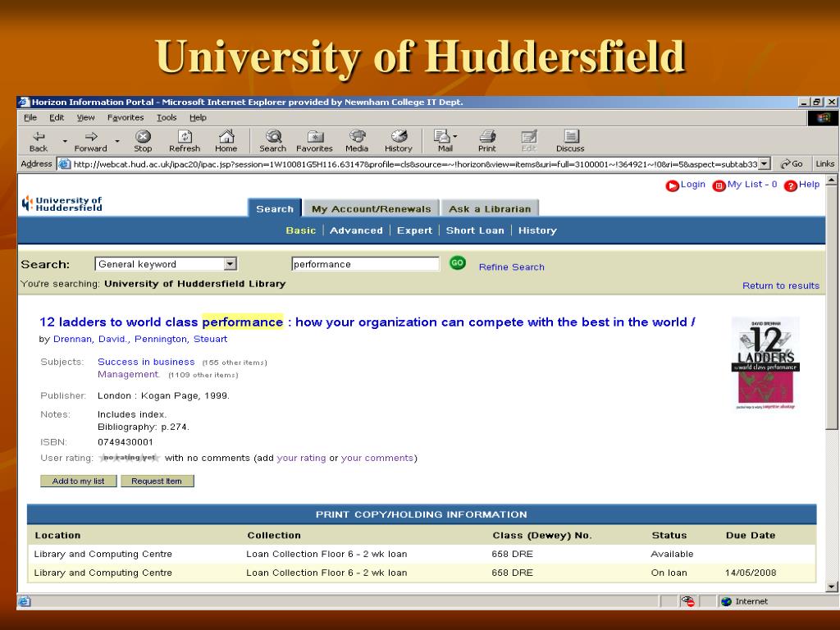Select the Short Loan option
Viewport: 840px width, 630px height.
(475, 231)
